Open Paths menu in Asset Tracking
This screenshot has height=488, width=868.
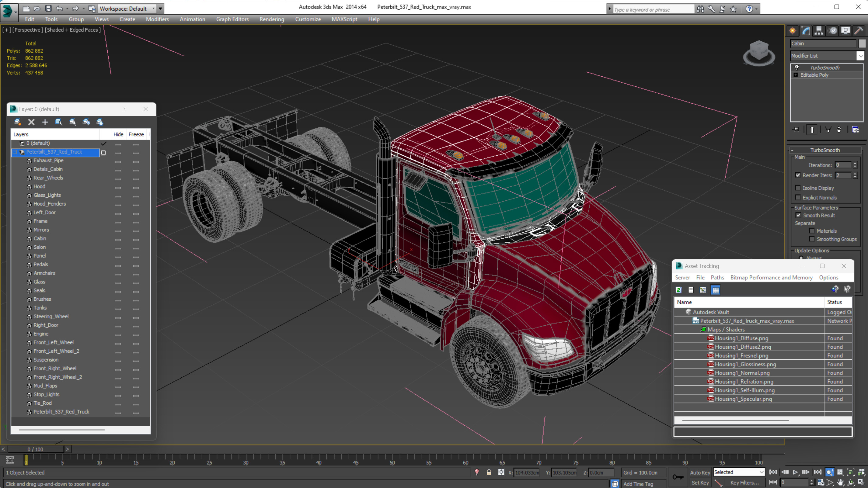pos(717,278)
